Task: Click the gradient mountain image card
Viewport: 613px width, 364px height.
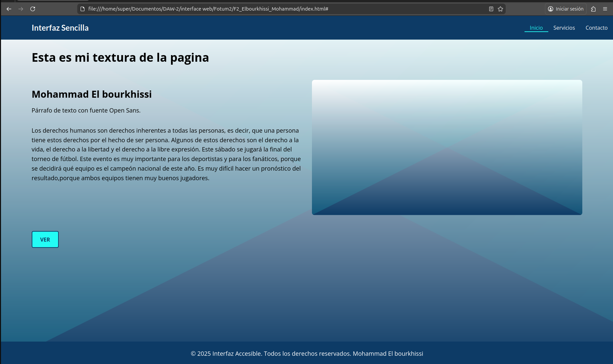Action: tap(447, 147)
